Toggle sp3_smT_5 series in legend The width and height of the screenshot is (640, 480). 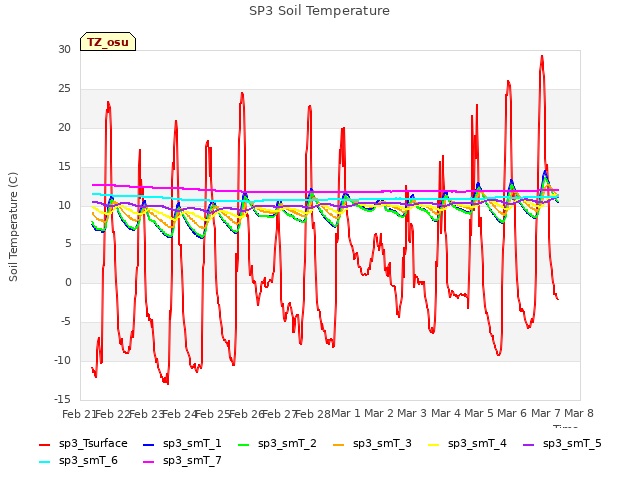pyautogui.click(x=562, y=444)
